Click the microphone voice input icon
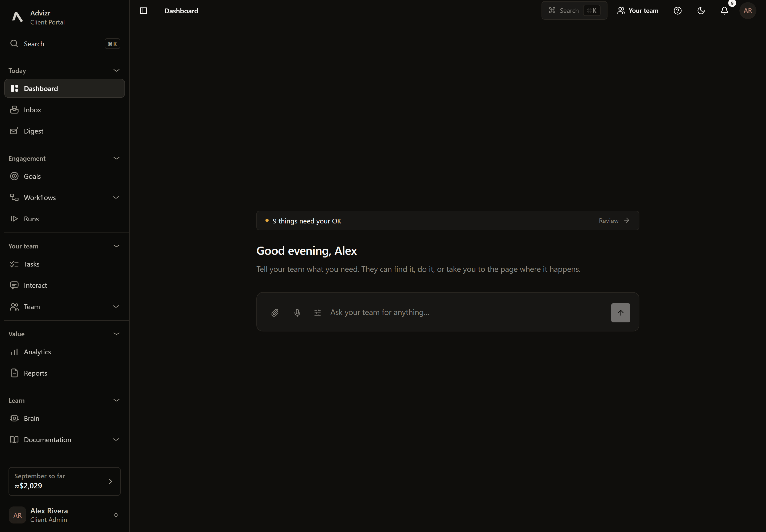 pos(297,313)
